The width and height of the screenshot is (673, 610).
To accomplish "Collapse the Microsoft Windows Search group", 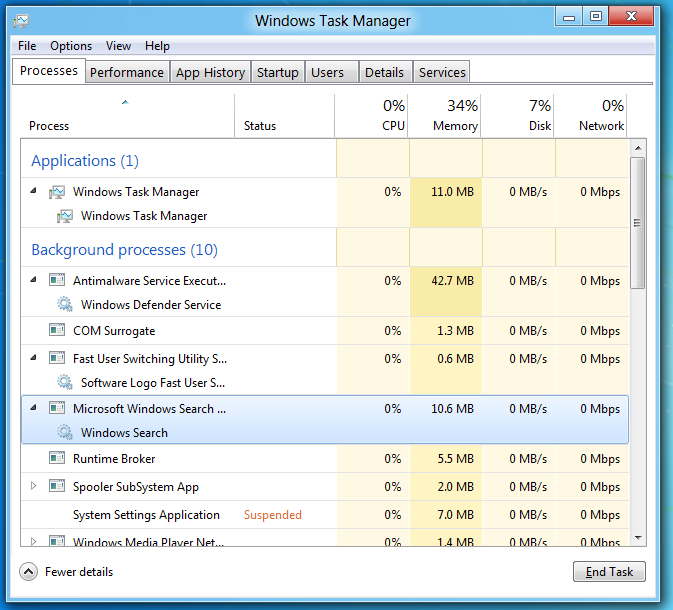I will 33,407.
